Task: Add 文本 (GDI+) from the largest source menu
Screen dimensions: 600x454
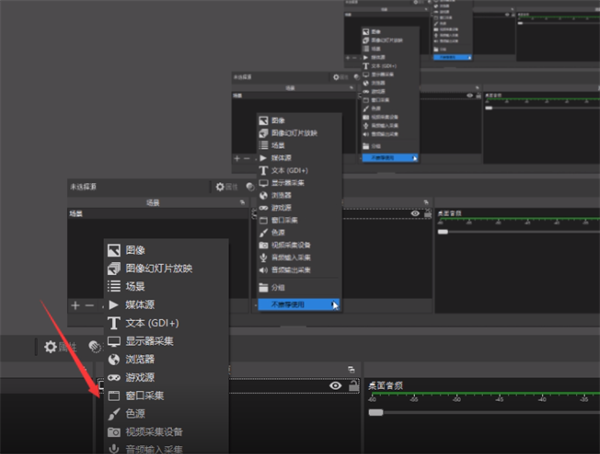Action: pyautogui.click(x=150, y=323)
